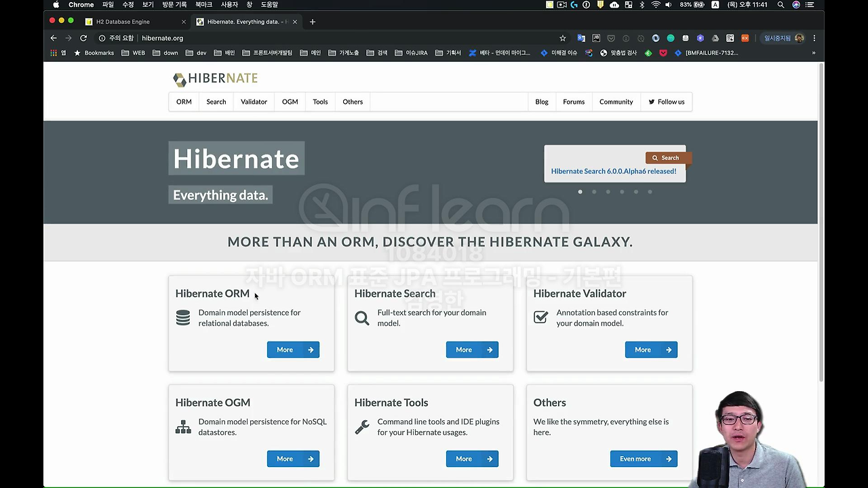Open the Chrome three-dot menu
The height and width of the screenshot is (488, 868).
(814, 38)
